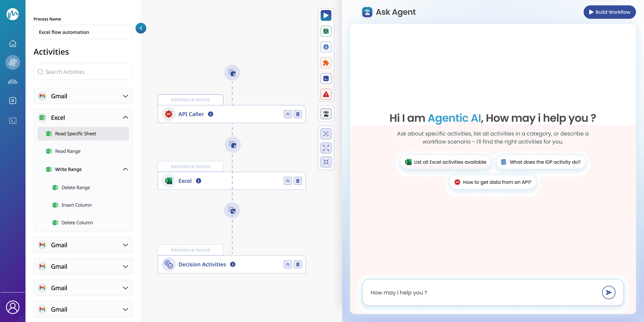Viewport: 644px width, 322px height.
Task: Collapse the Decision Activities step card
Action: coord(288,264)
